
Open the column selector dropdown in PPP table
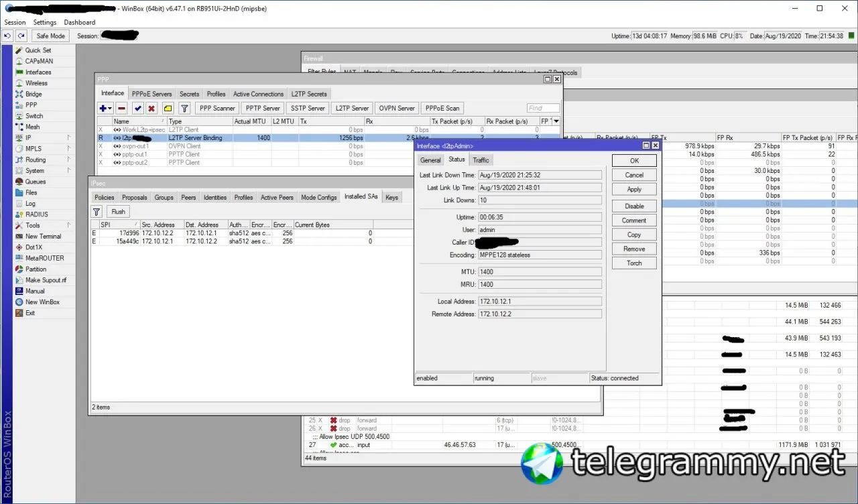pyautogui.click(x=556, y=121)
